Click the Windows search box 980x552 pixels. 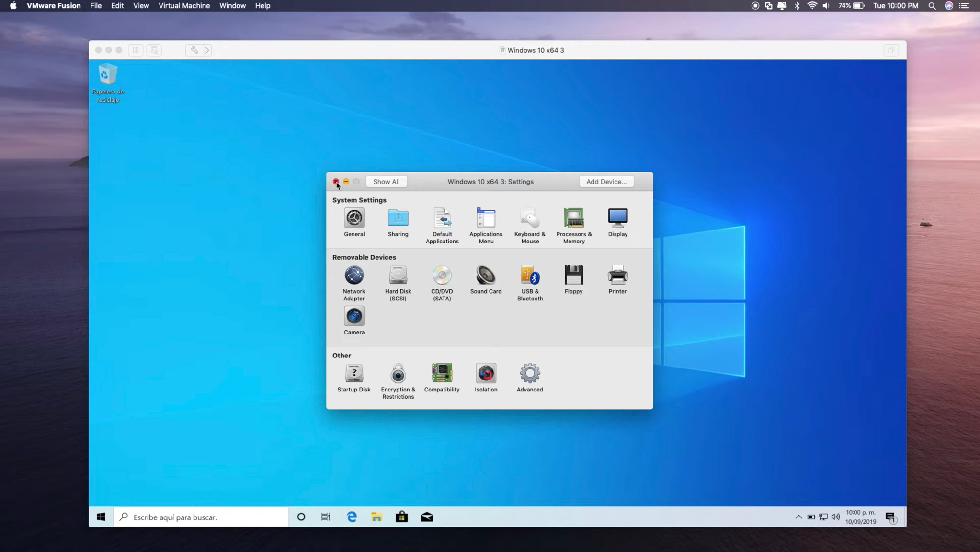coord(201,517)
